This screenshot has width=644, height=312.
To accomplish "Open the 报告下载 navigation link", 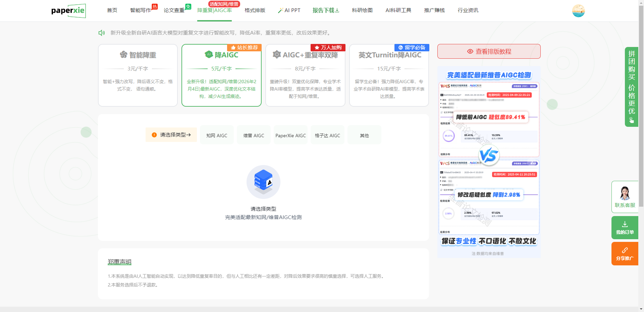I will (x=326, y=10).
